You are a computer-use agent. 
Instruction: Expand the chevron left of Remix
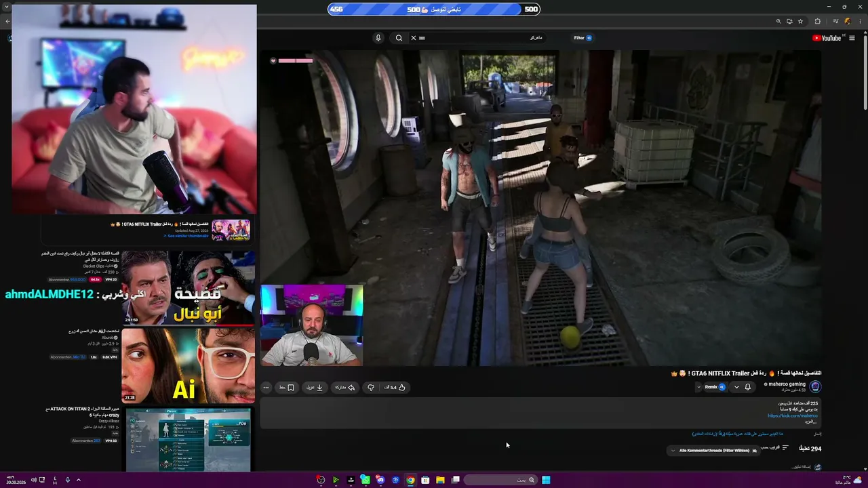[698, 387]
